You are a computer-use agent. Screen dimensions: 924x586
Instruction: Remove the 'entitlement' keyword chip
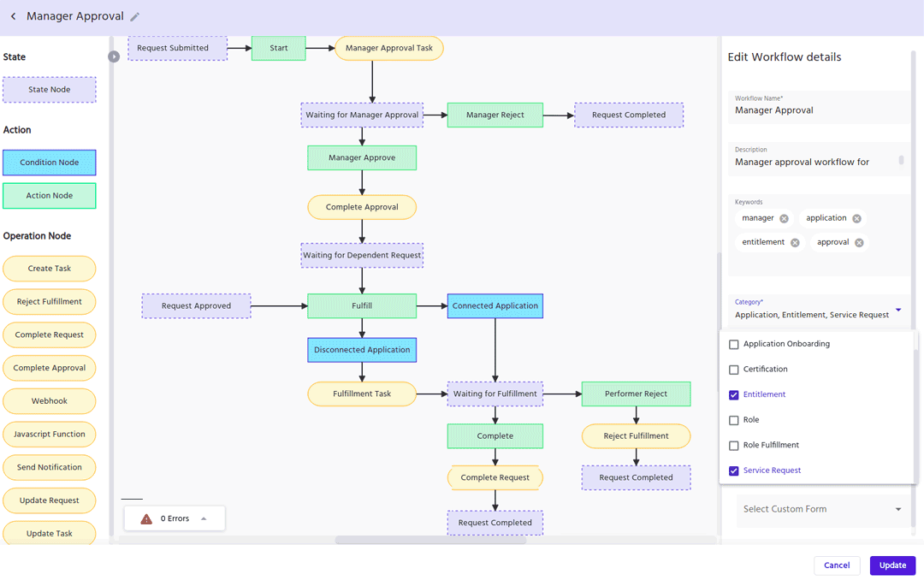[795, 243]
